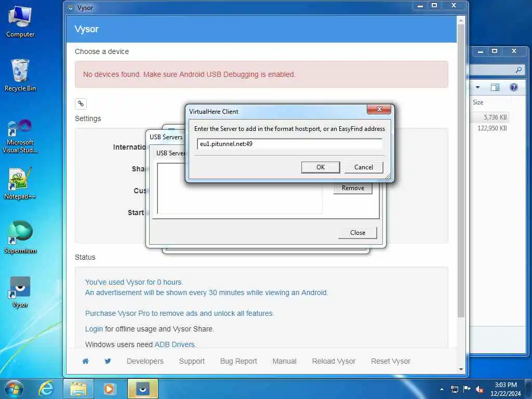Open the view options dropdown arrow in Explorer
This screenshot has height=399, width=532.
coord(478,87)
